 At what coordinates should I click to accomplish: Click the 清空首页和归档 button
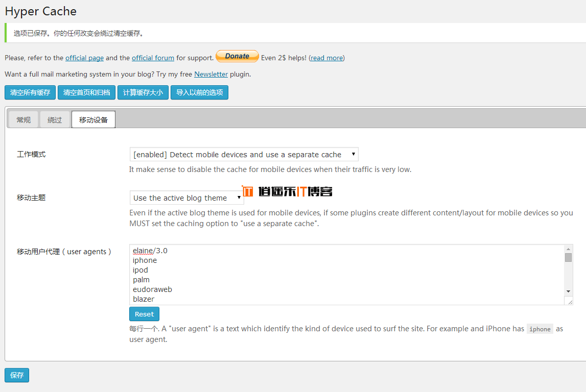87,92
